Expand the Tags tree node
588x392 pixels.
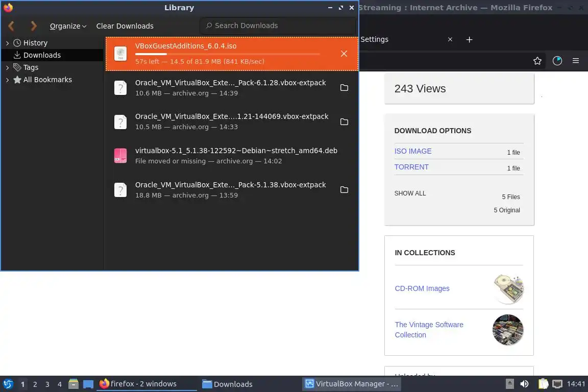[x=7, y=67]
